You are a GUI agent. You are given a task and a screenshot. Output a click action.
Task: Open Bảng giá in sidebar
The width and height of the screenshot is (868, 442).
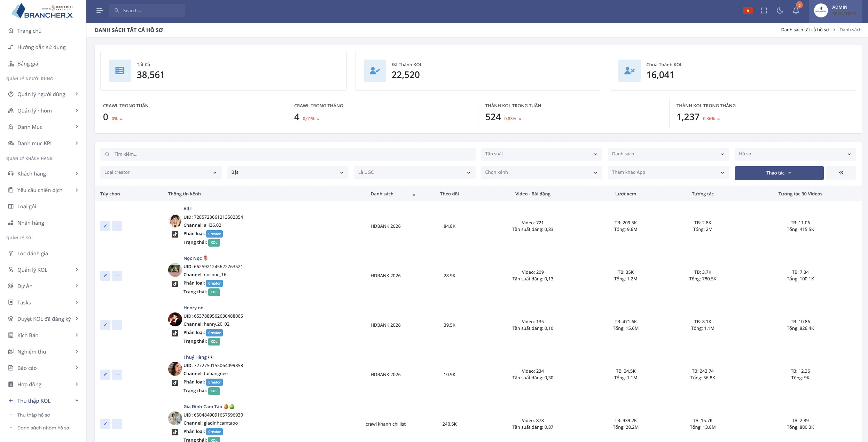click(28, 64)
